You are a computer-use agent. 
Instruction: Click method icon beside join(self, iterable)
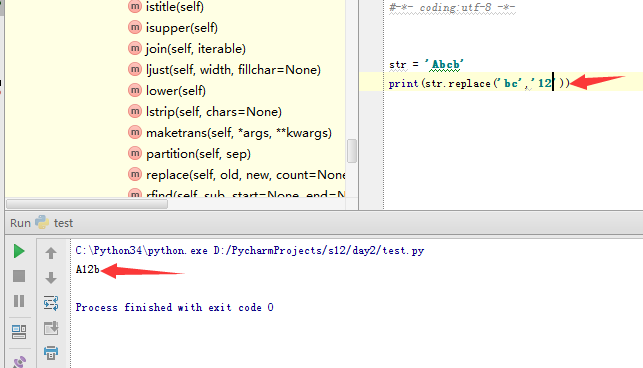click(135, 48)
